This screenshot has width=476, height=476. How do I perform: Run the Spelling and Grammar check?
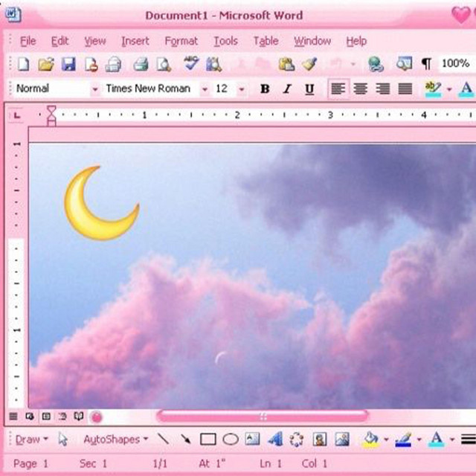point(191,63)
